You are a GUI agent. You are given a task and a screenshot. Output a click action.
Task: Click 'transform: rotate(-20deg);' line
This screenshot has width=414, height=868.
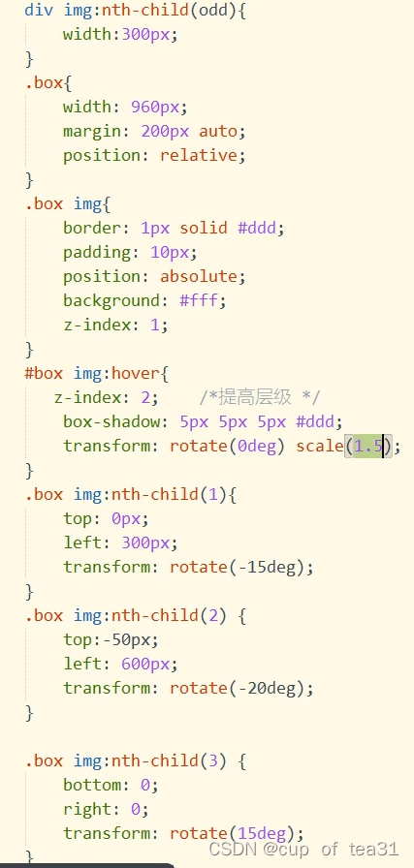pos(188,688)
